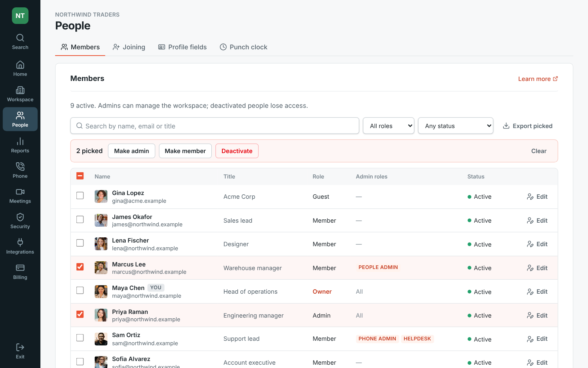This screenshot has width=588, height=368.
Task: Click the Exit icon in sidebar
Action: 20,351
